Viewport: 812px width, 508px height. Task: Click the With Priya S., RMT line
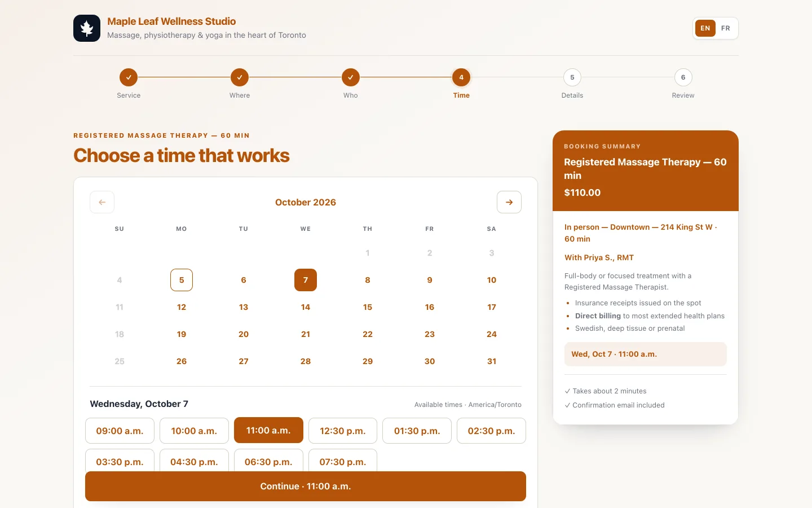coord(599,257)
